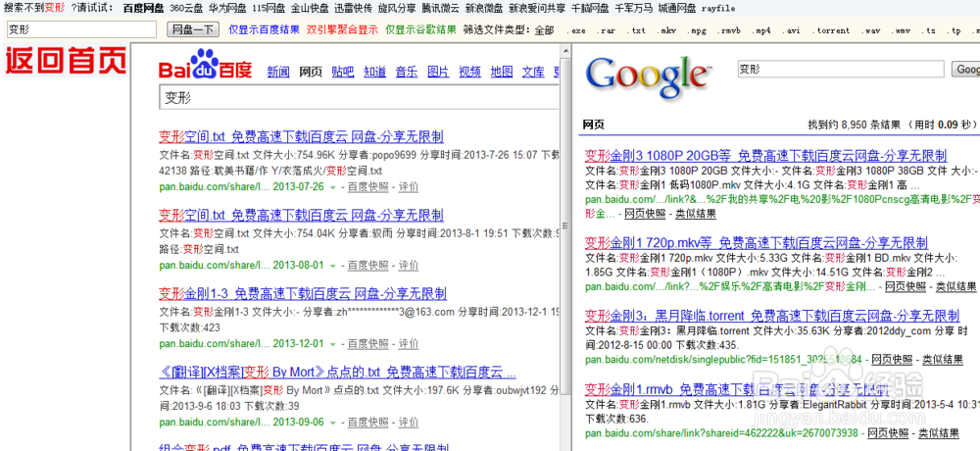Expand the arrow beside date 2013-09-06
This screenshot has height=451, width=980.
pyautogui.click(x=333, y=422)
